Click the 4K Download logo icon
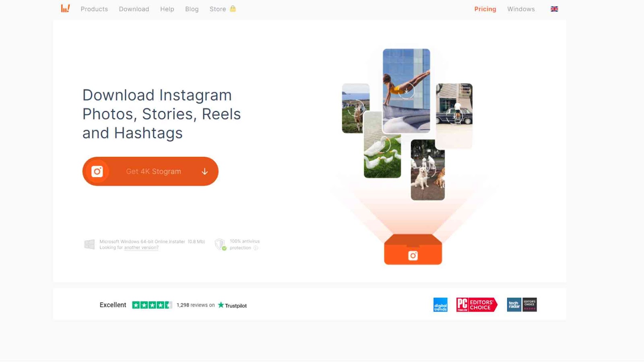The height and width of the screenshot is (362, 644). tap(65, 8)
